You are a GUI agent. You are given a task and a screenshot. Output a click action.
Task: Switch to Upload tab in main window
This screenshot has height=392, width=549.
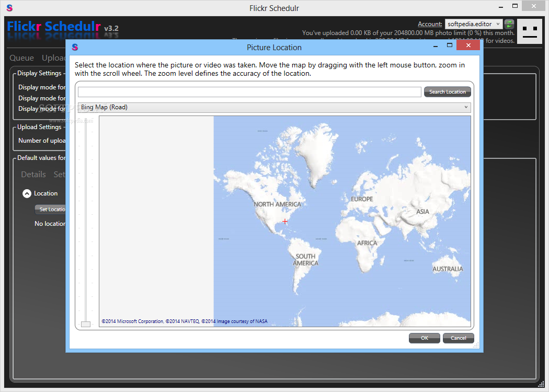(53, 57)
